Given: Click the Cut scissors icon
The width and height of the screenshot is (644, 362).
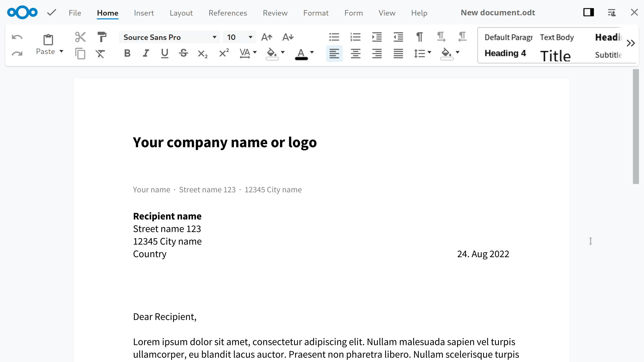Looking at the screenshot, I should (80, 37).
